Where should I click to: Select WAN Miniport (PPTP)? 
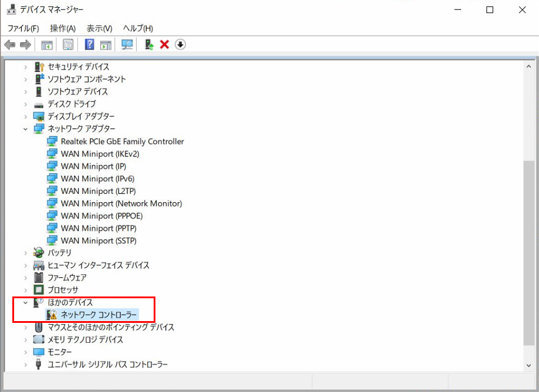(x=99, y=228)
